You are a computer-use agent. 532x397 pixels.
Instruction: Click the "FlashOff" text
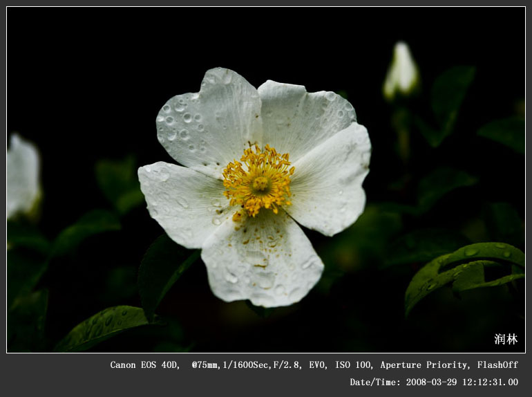point(497,364)
